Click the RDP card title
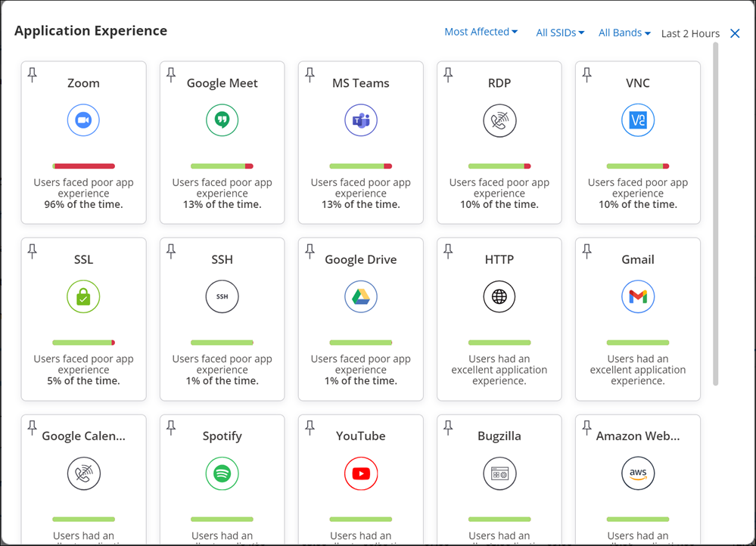756x546 pixels. [499, 83]
